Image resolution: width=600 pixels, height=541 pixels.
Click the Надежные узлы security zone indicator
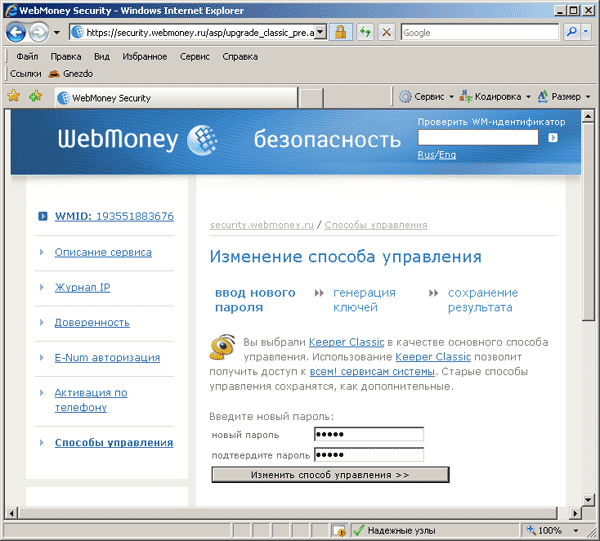396,531
